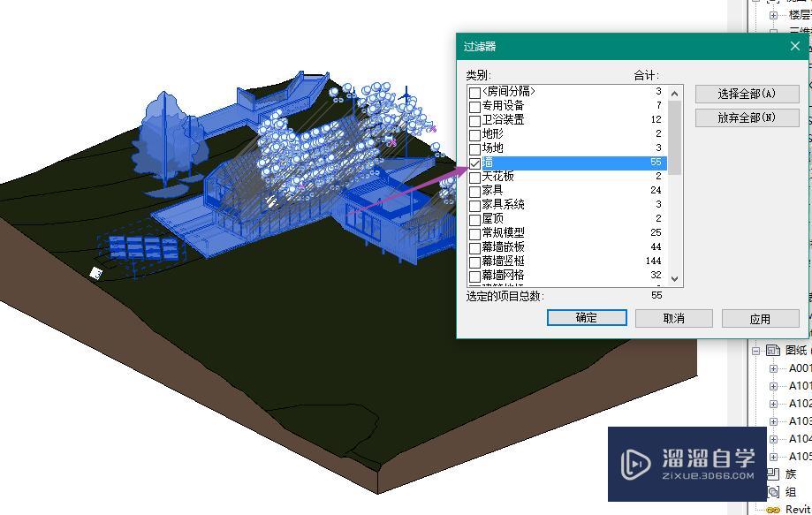Select the A103 sheet in browser
The image size is (812, 515).
pos(801,420)
